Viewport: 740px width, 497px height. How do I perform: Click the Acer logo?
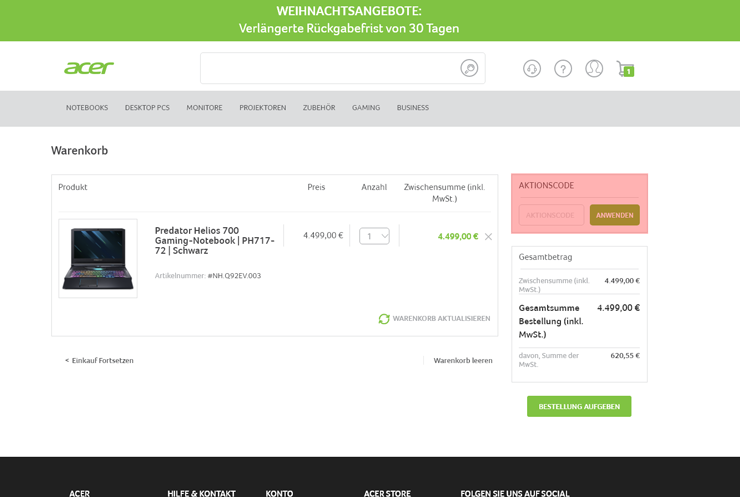pos(89,68)
